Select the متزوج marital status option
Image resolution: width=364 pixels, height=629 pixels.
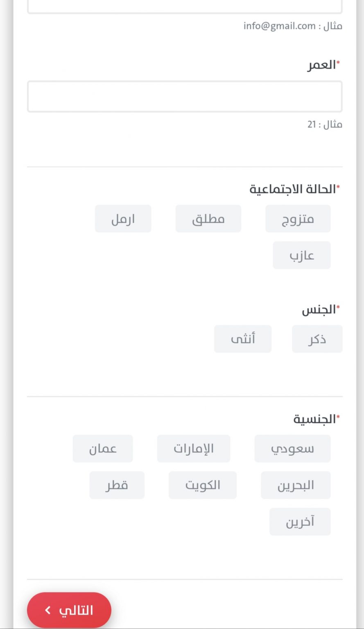[298, 219]
